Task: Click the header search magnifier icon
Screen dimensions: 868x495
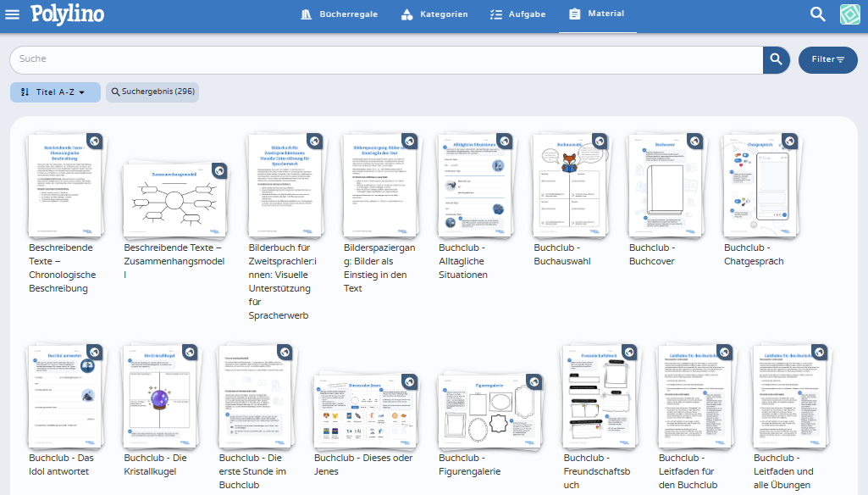Action: pyautogui.click(x=818, y=14)
